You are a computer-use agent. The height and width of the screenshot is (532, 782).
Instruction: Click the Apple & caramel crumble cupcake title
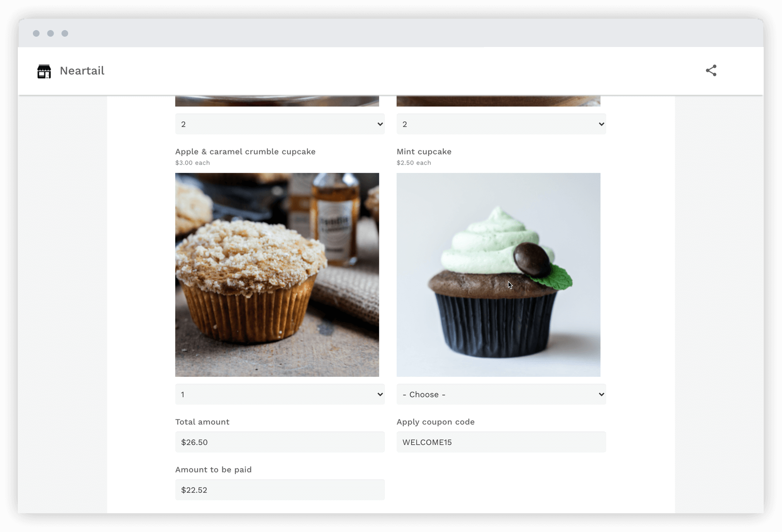point(245,152)
